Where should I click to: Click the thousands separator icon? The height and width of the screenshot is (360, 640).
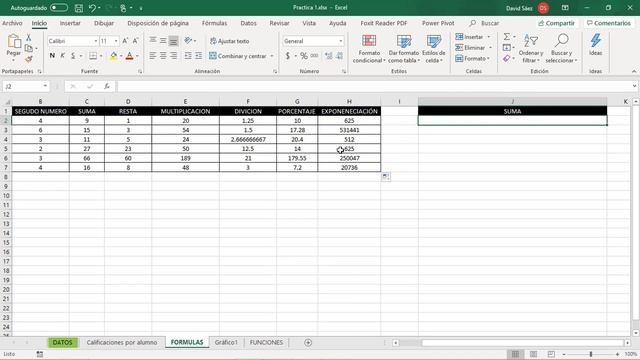tap(314, 56)
